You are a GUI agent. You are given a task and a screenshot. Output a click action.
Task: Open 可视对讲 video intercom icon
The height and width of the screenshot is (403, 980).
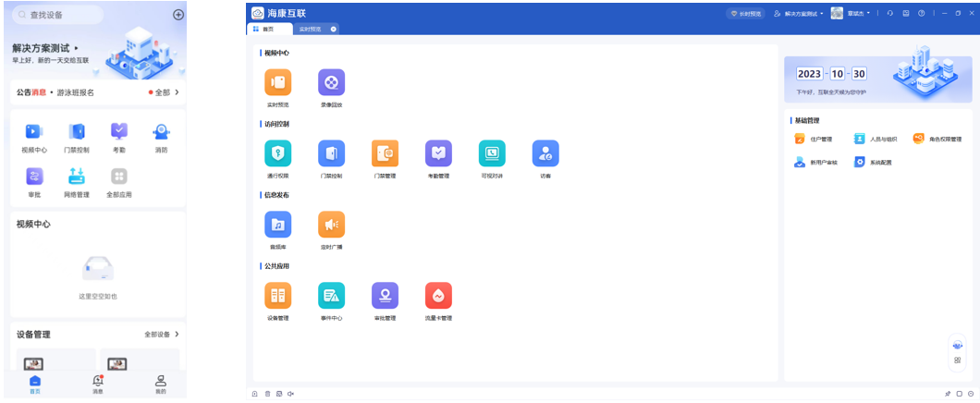point(492,153)
